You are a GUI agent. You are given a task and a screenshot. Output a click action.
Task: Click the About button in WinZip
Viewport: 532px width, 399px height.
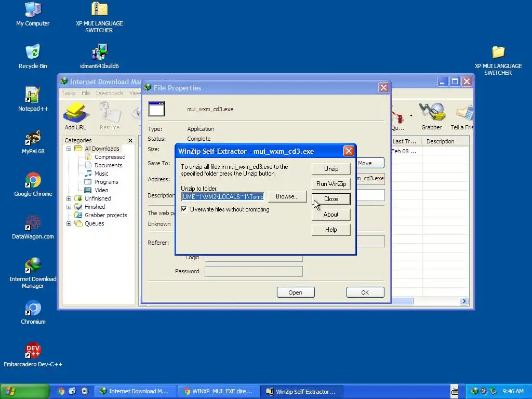click(331, 215)
